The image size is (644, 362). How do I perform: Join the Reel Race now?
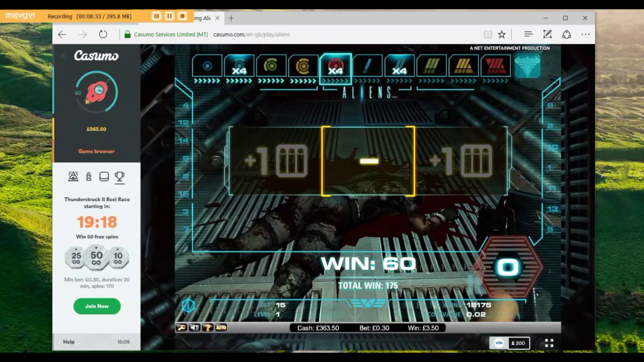coord(97,306)
